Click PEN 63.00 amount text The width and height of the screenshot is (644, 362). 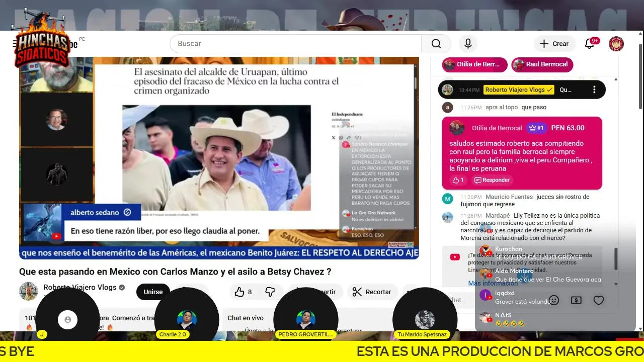[x=568, y=128]
